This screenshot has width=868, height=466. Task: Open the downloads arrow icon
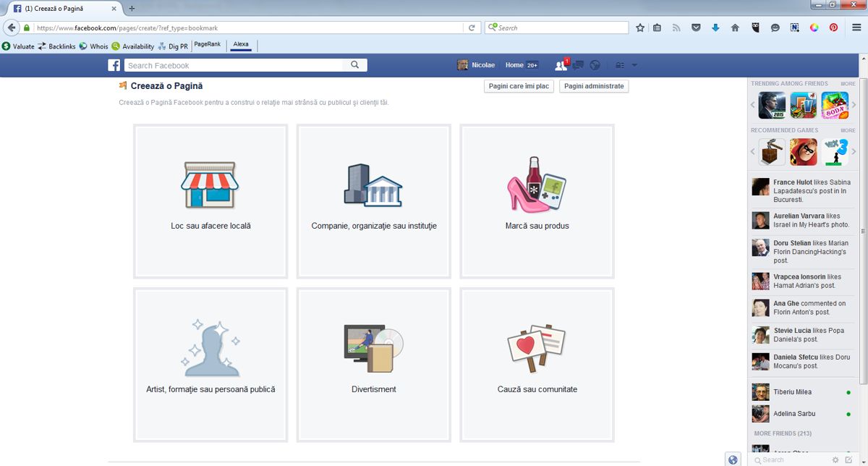tap(715, 27)
